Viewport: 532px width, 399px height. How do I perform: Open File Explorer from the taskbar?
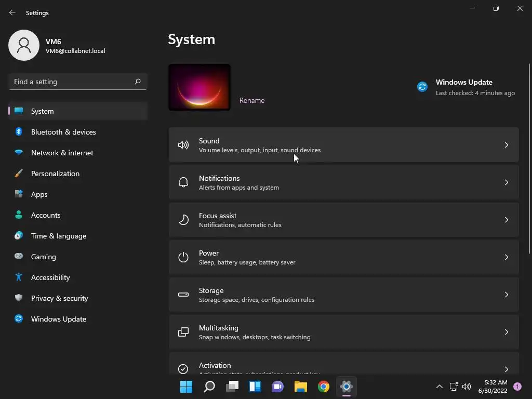301,387
